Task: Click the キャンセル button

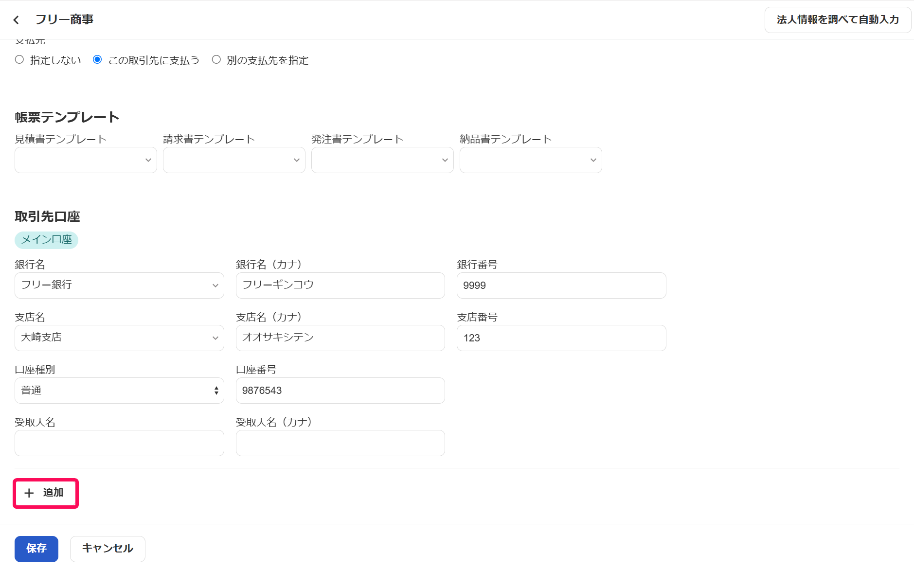Action: pyautogui.click(x=108, y=549)
